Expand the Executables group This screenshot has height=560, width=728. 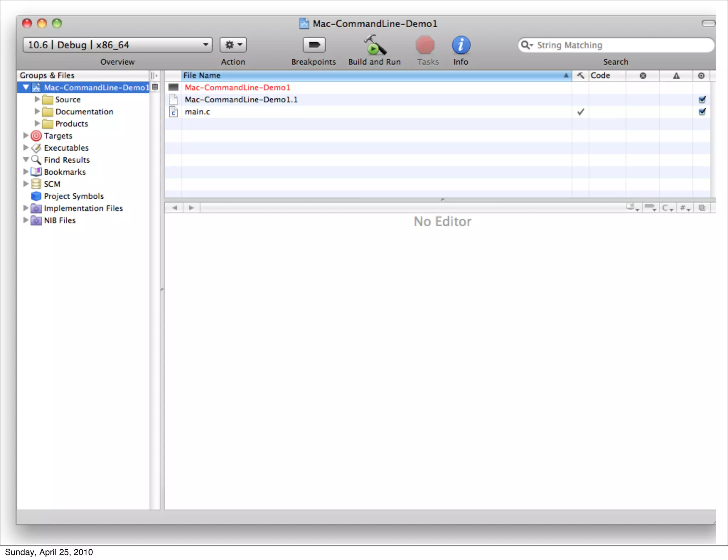point(26,147)
